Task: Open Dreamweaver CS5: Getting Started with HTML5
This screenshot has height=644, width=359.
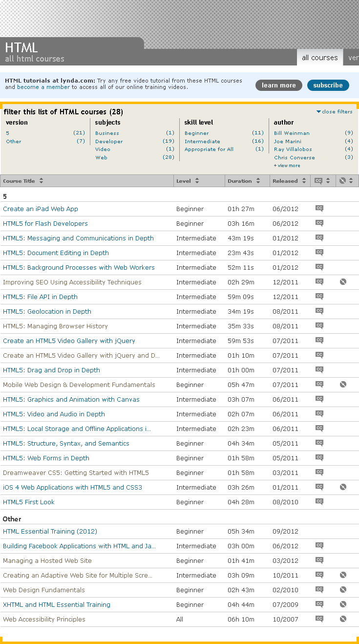Action: pyautogui.click(x=76, y=472)
